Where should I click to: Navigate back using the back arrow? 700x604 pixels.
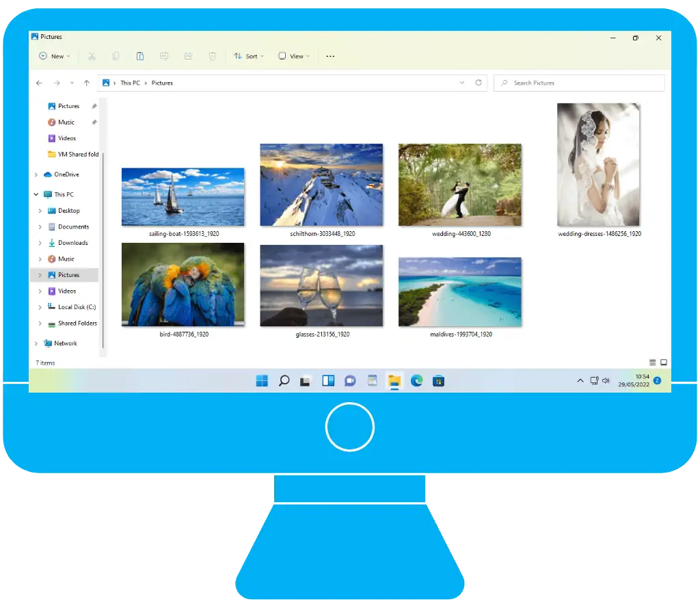pyautogui.click(x=39, y=82)
